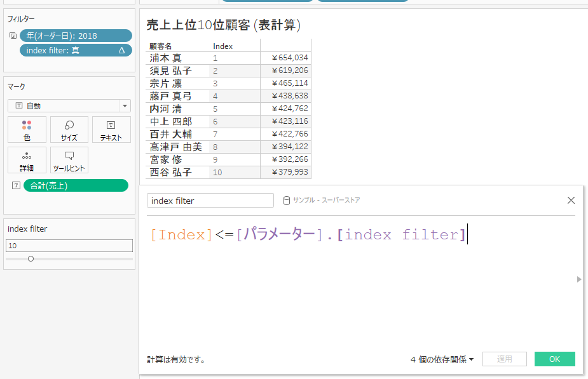Select the Color (色) mark icon
This screenshot has height=379, width=588.
[x=26, y=130]
